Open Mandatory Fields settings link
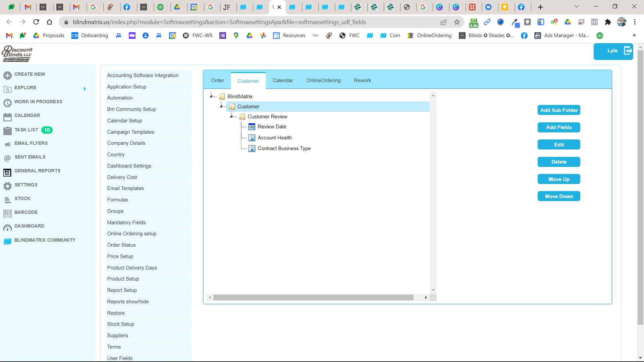 [x=126, y=223]
